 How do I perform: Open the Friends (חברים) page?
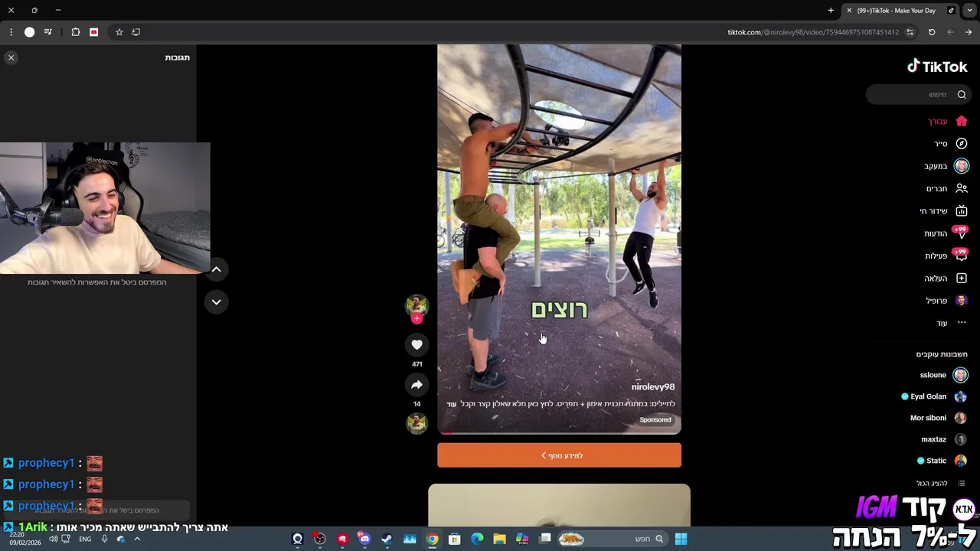click(946, 188)
